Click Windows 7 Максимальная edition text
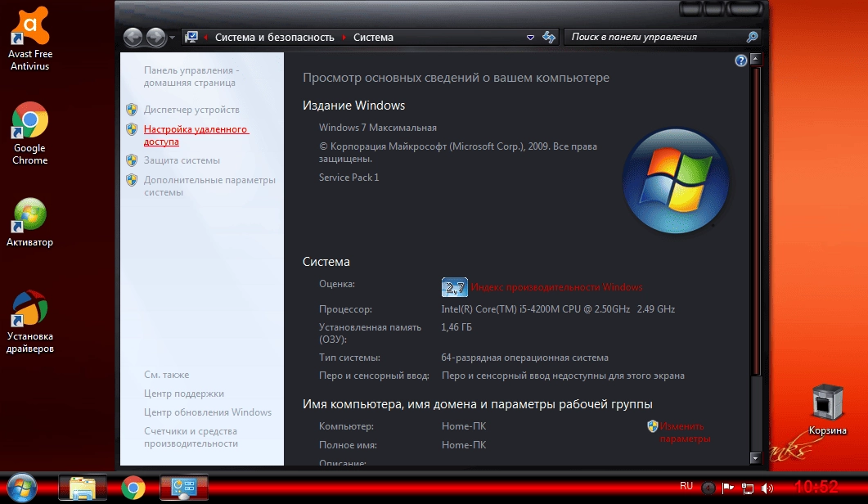 pos(377,128)
